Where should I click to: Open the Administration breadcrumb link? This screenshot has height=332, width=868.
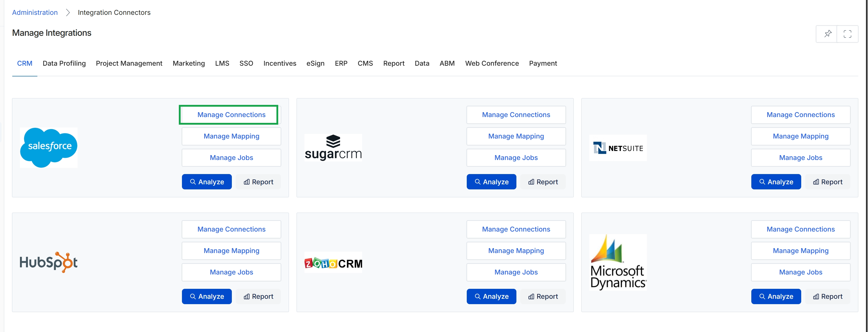coord(35,13)
